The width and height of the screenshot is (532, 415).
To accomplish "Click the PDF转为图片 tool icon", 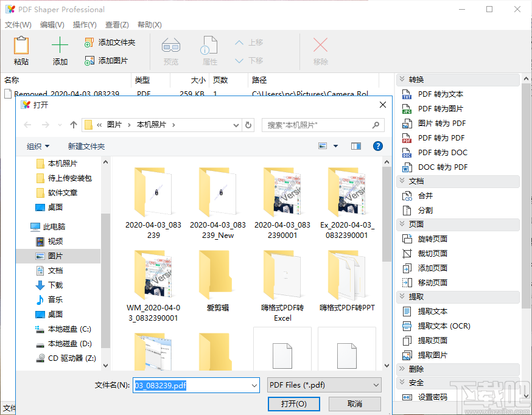I will 405,109.
